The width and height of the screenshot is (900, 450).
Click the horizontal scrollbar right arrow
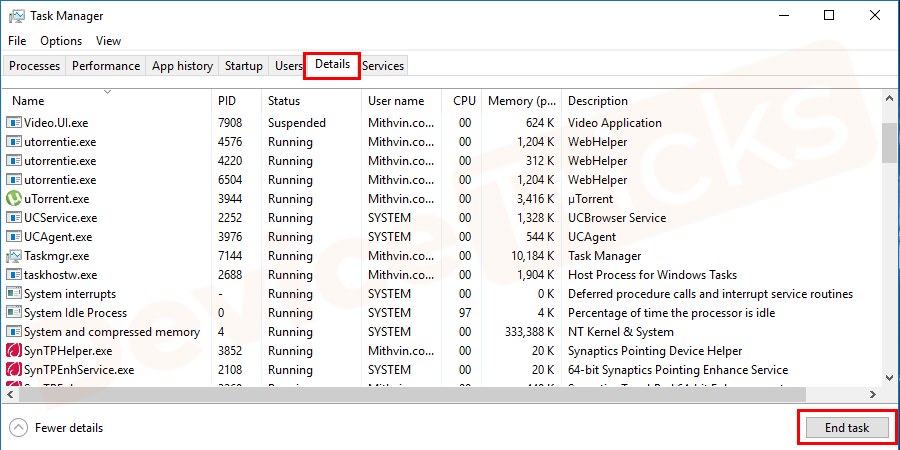click(x=872, y=394)
